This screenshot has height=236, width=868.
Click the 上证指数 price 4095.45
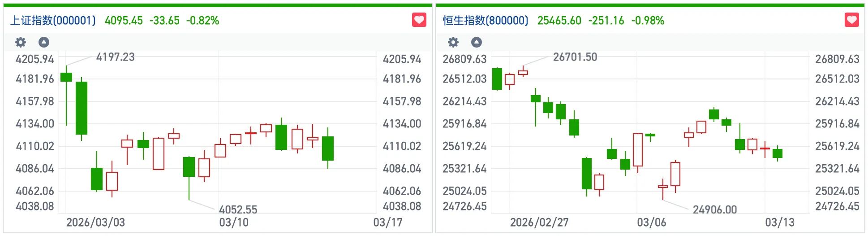click(x=124, y=21)
